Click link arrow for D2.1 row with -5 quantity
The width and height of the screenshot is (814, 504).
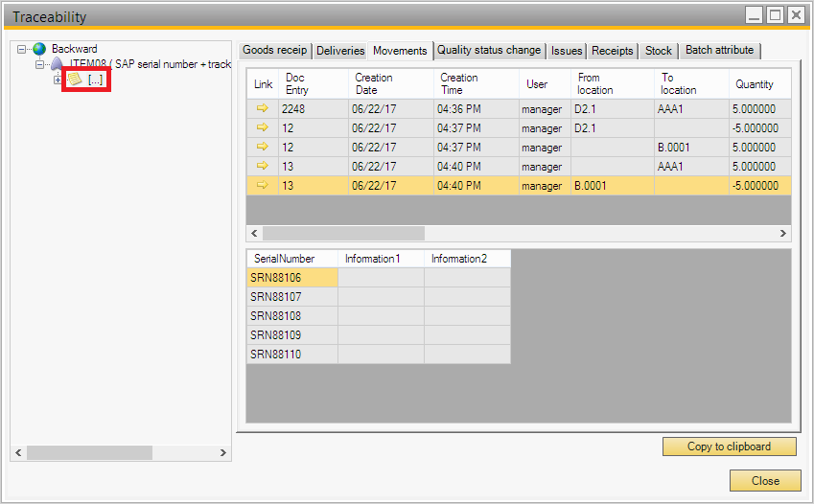(262, 127)
